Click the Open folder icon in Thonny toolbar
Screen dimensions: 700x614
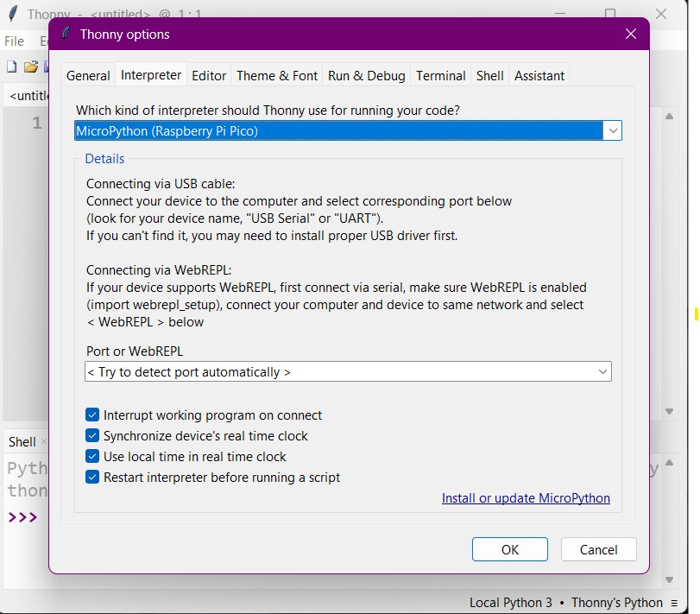31,66
